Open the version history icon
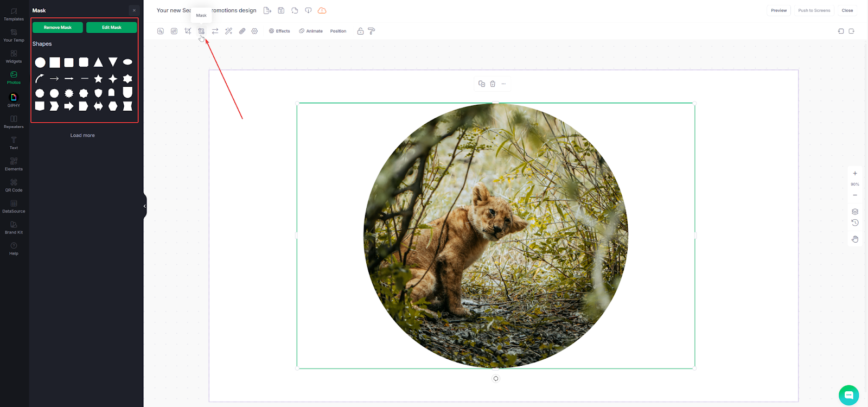This screenshot has width=868, height=407. (855, 222)
